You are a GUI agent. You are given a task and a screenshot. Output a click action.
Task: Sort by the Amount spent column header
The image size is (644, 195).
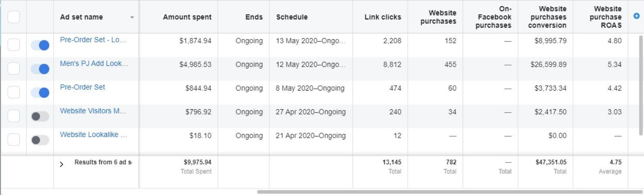coord(187,17)
